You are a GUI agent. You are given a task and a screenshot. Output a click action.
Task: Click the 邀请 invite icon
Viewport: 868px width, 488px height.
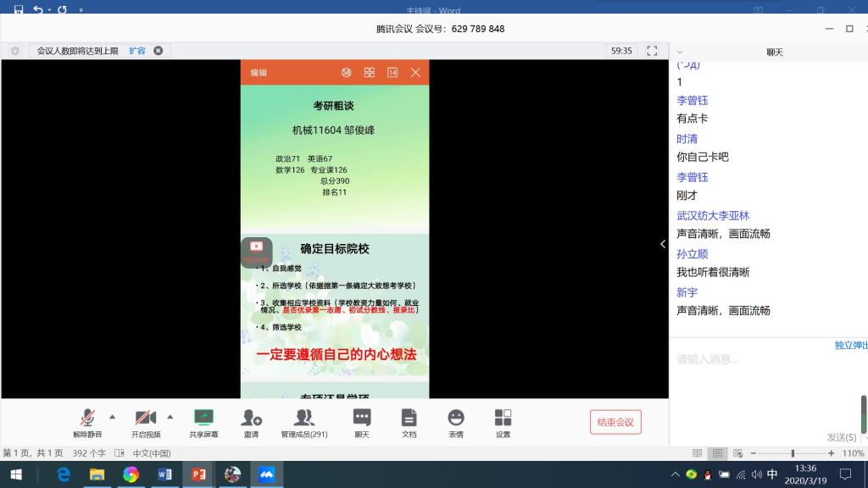(251, 421)
